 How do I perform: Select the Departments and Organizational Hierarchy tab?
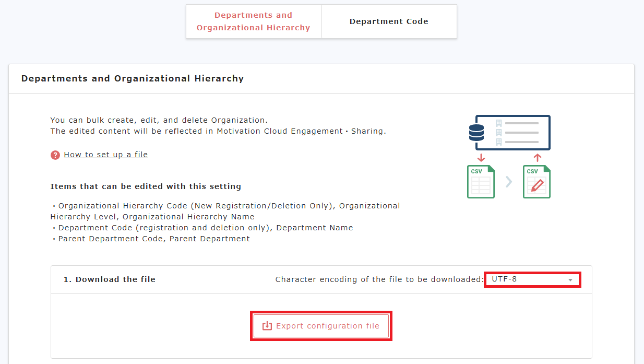254,21
